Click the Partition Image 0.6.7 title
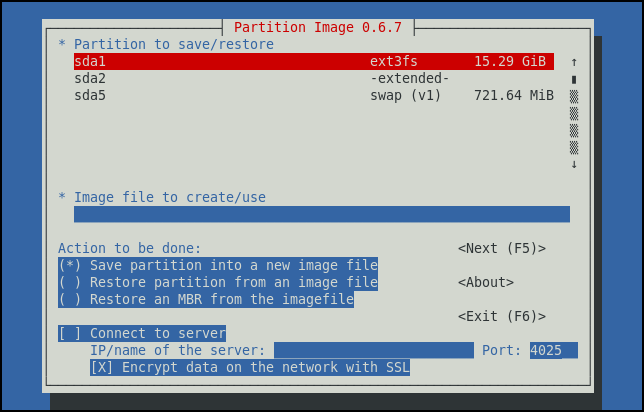Image resolution: width=644 pixels, height=412 pixels. [x=318, y=27]
